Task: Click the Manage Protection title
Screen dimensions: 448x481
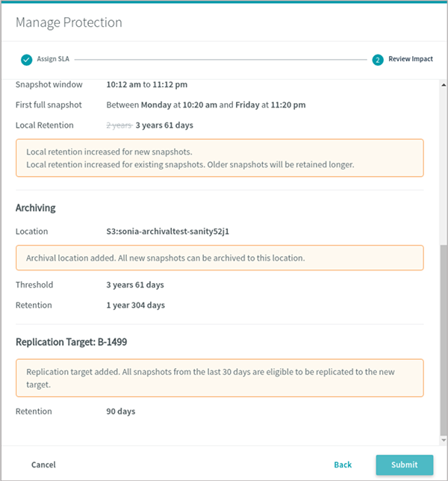Action: 69,22
